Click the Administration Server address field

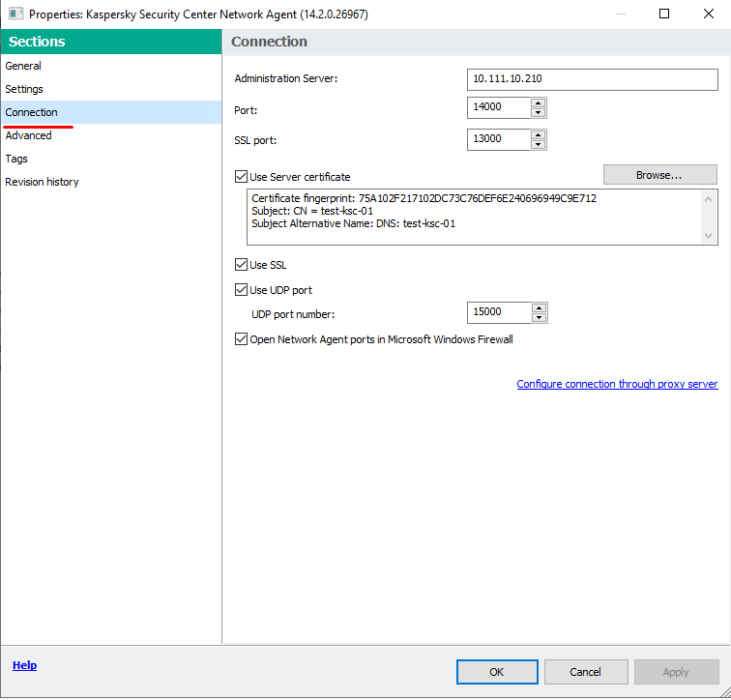tap(592, 79)
